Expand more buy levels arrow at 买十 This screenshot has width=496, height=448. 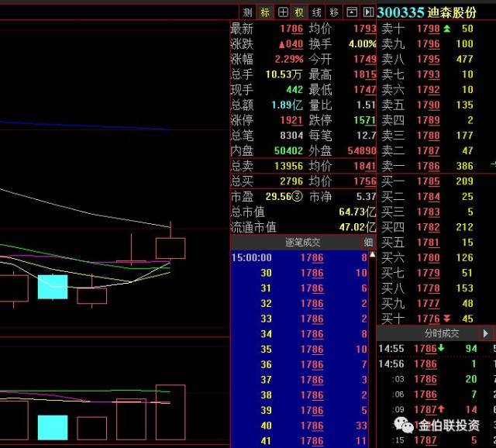point(446,319)
